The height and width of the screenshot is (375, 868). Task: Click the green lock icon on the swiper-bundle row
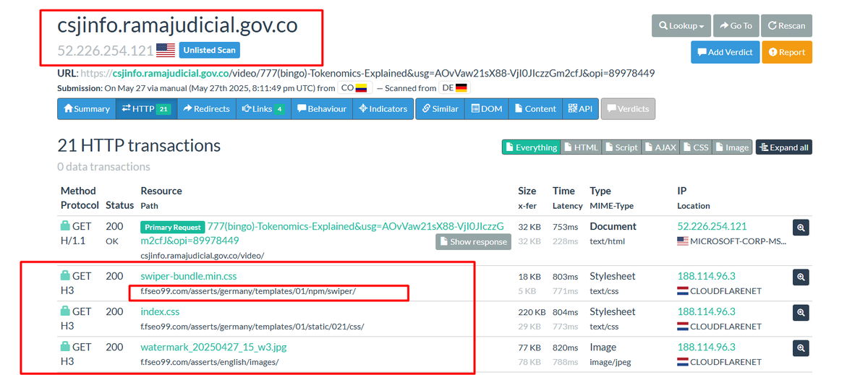point(65,275)
